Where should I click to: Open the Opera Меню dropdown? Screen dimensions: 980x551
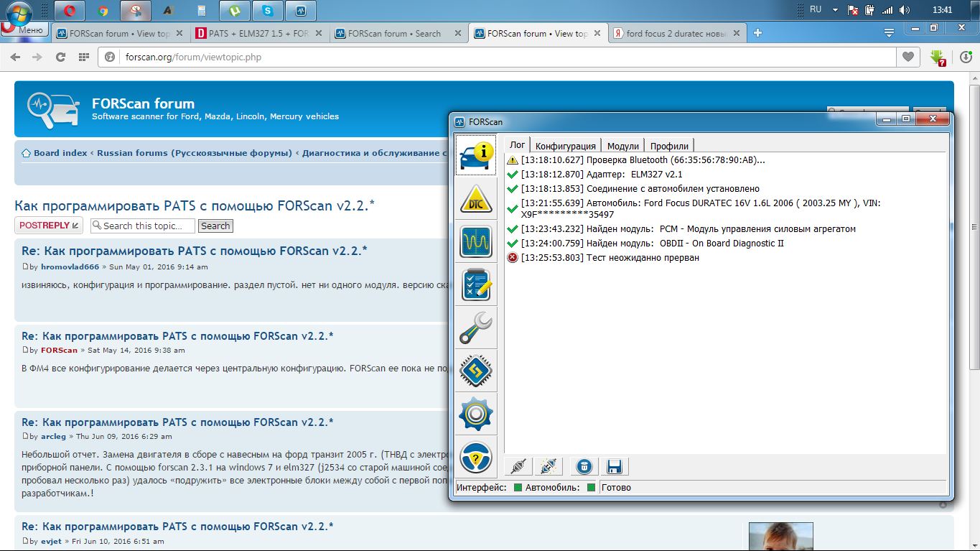pos(25,30)
